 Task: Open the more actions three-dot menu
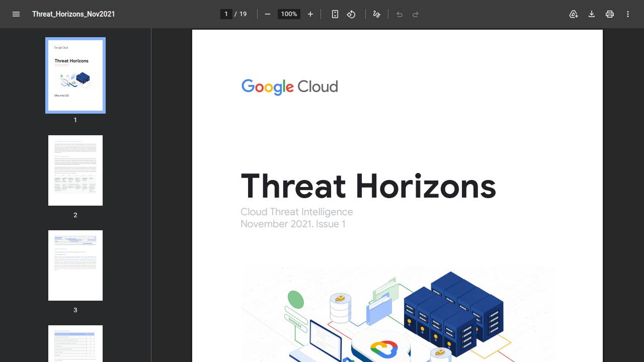click(x=628, y=14)
